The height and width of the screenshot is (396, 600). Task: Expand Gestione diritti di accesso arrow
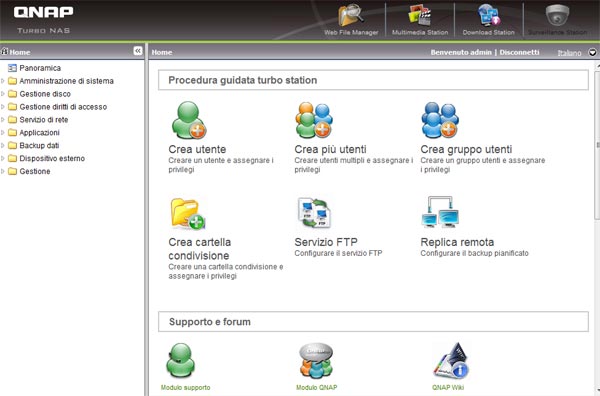click(3, 107)
